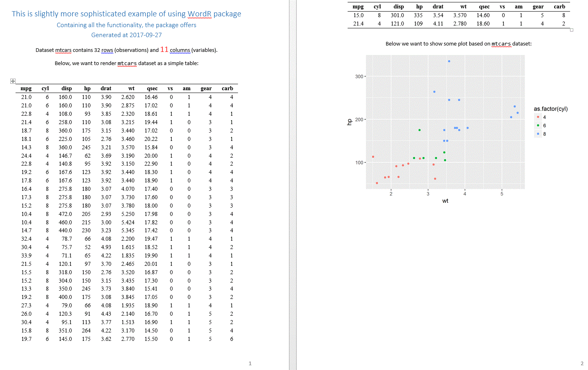Click the table resize handle on page two
The width and height of the screenshot is (588, 370).
click(572, 30)
